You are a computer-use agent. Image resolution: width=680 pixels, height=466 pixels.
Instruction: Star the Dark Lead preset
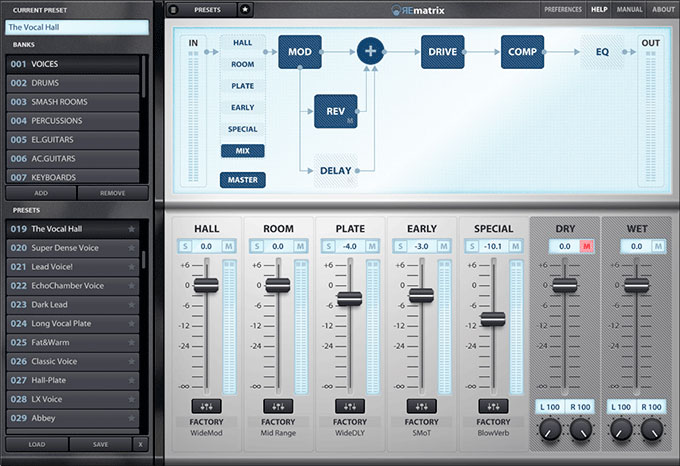point(131,305)
